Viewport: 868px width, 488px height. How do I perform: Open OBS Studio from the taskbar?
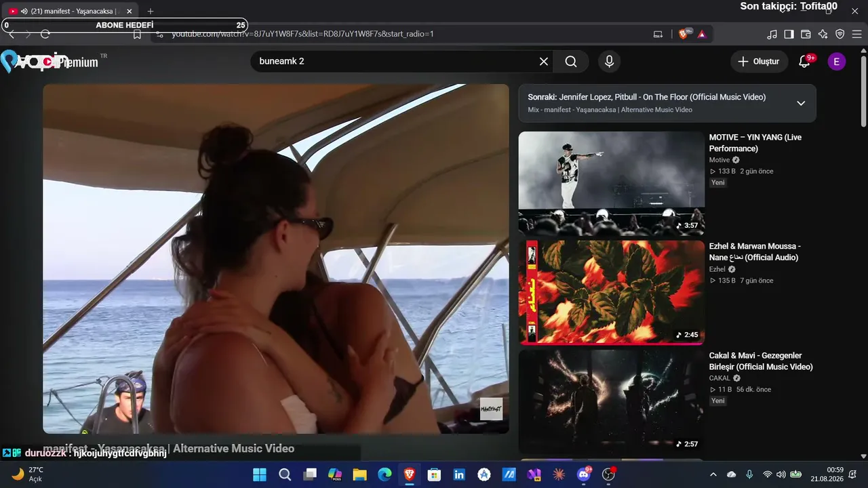(609, 474)
